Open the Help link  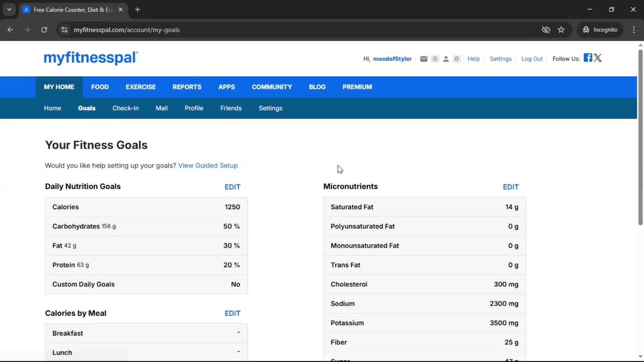[x=474, y=59]
